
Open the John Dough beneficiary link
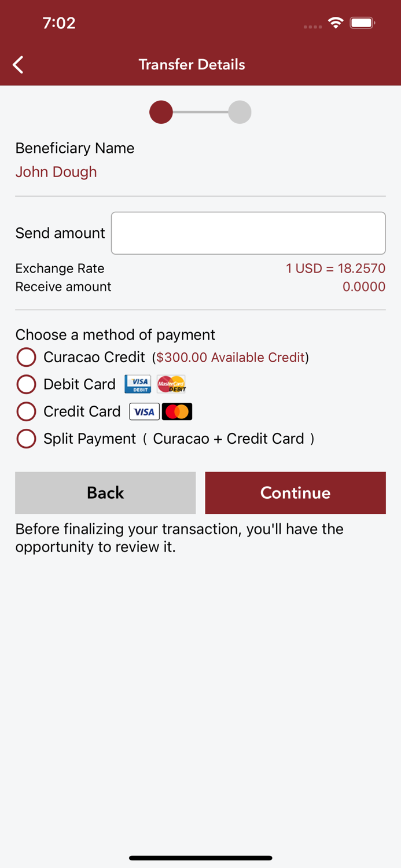pyautogui.click(x=56, y=172)
